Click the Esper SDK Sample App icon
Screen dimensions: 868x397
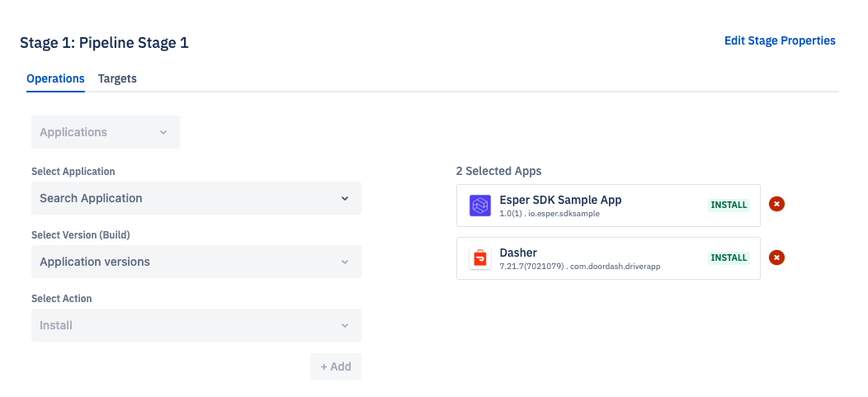point(480,206)
